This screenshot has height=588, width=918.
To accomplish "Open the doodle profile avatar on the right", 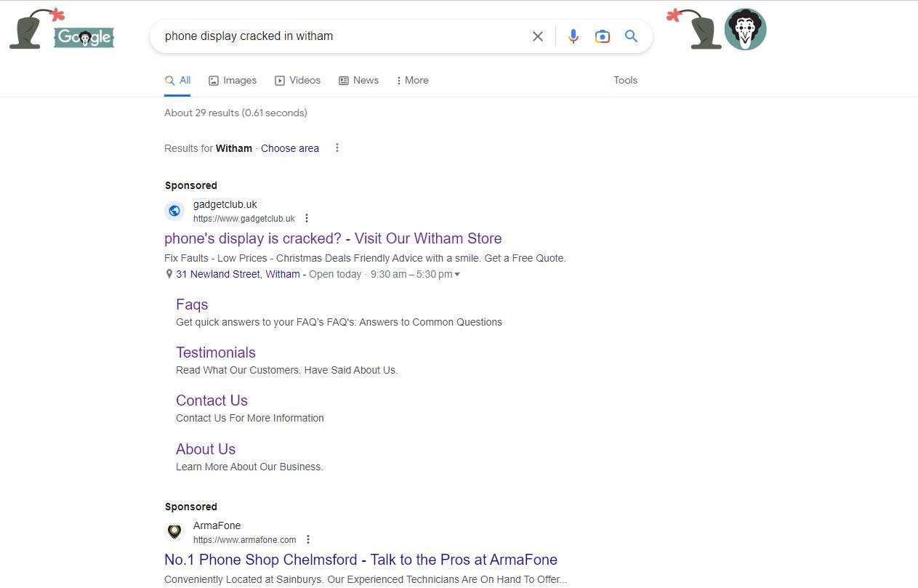I will tap(745, 29).
